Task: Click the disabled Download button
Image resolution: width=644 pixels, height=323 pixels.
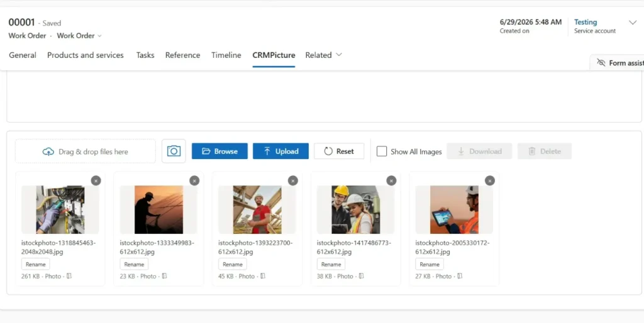Action: [x=479, y=151]
